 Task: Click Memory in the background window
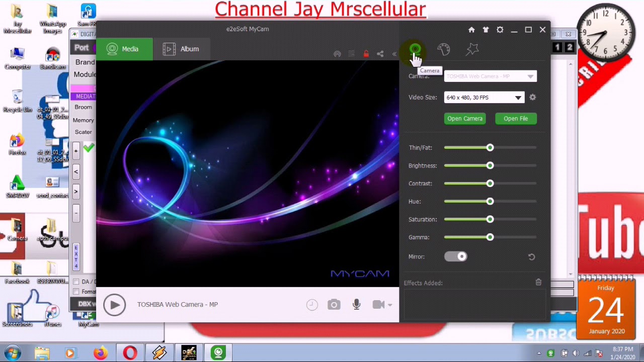coord(84,120)
